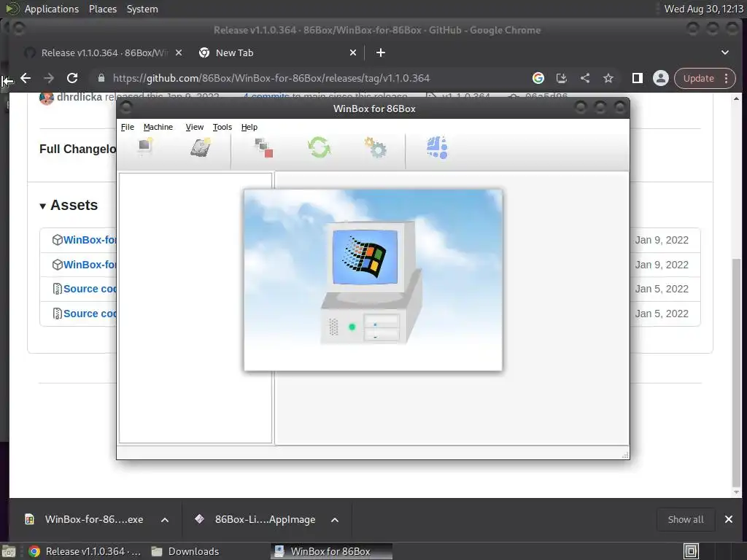Viewport: 747px width, 560px height.
Task: Open the Machine menu in WinBox
Action: (158, 127)
